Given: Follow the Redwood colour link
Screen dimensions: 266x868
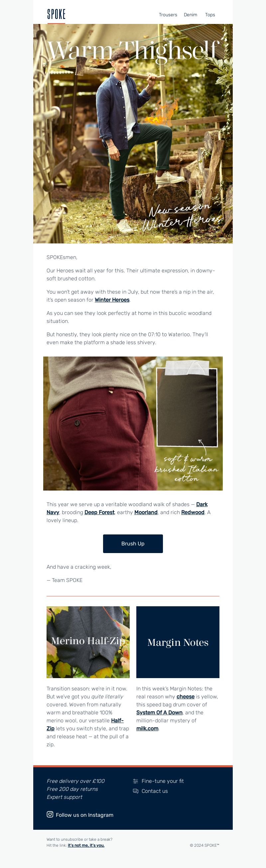Looking at the screenshot, I should (x=193, y=512).
